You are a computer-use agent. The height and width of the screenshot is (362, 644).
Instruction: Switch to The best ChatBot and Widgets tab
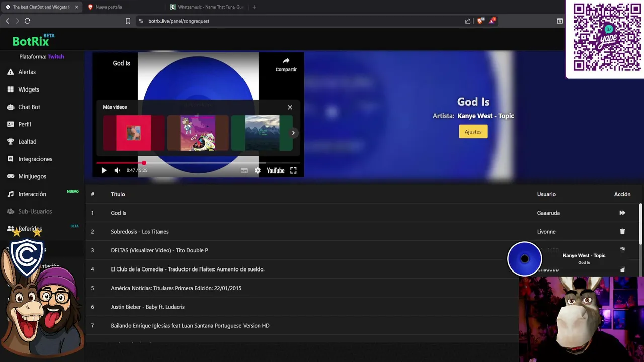point(41,7)
